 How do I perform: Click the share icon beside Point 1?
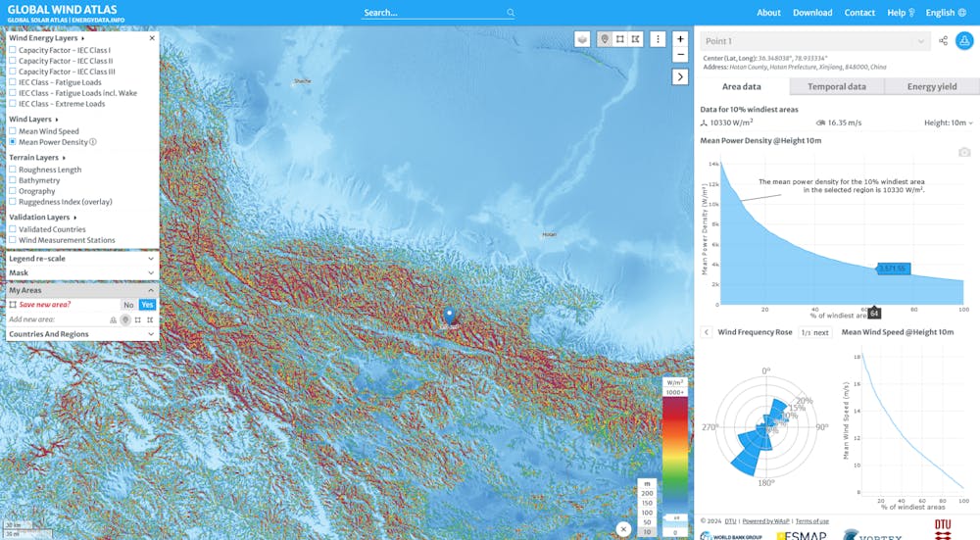pos(943,41)
